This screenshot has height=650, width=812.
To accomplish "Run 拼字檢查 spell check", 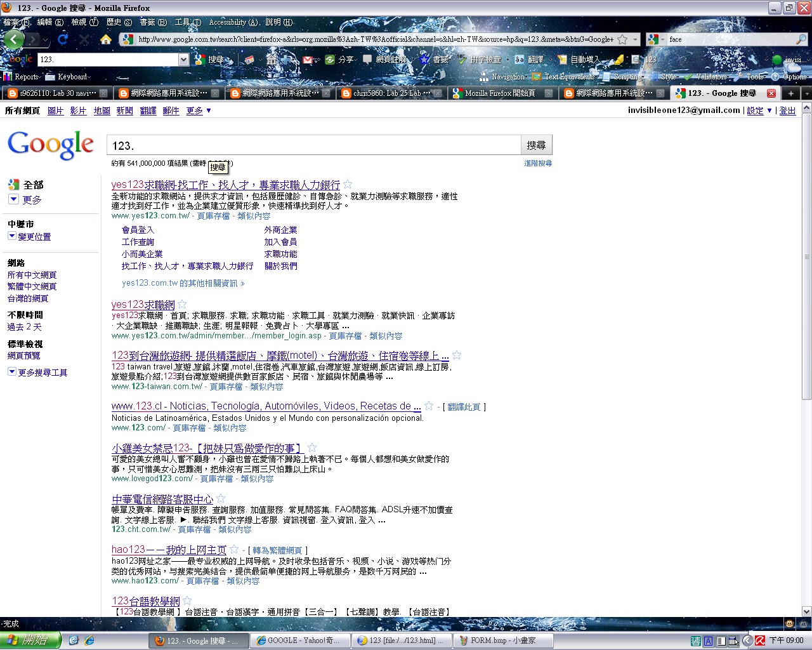I will [480, 60].
